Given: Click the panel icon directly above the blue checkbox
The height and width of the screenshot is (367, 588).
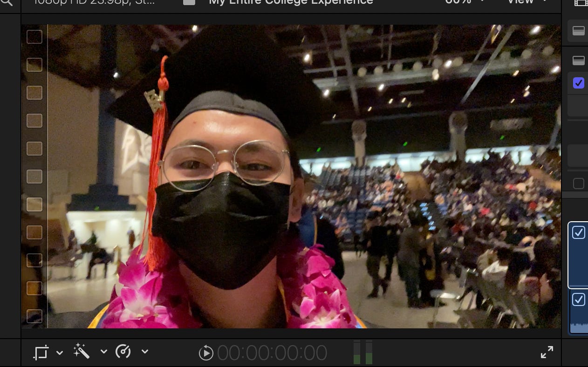Looking at the screenshot, I should 579,61.
